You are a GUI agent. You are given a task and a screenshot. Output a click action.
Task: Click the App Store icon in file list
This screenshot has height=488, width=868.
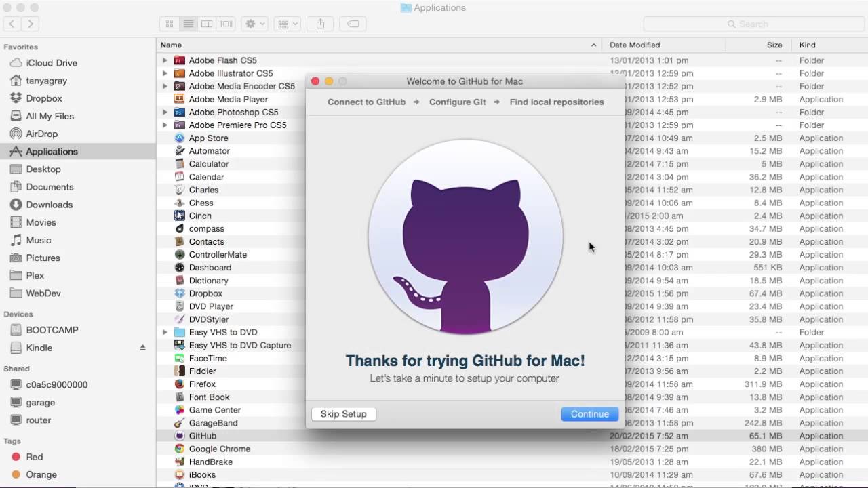click(x=180, y=138)
